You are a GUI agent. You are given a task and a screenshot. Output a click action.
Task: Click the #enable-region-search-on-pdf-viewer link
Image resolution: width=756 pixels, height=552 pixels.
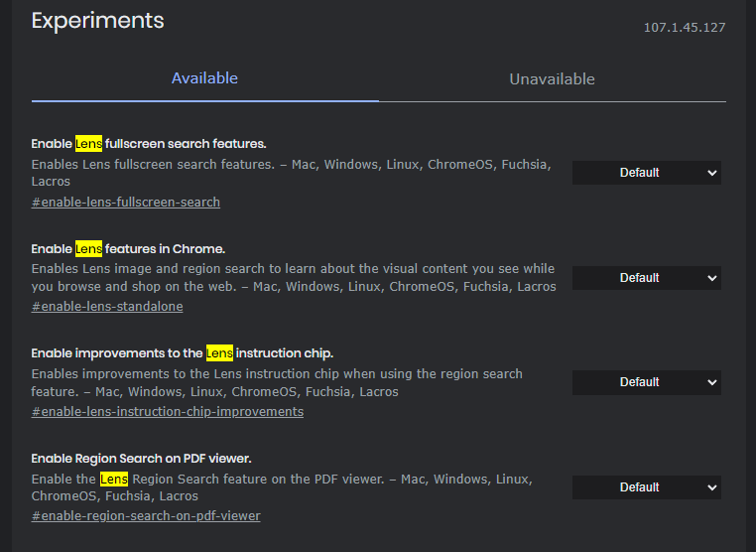(x=146, y=516)
